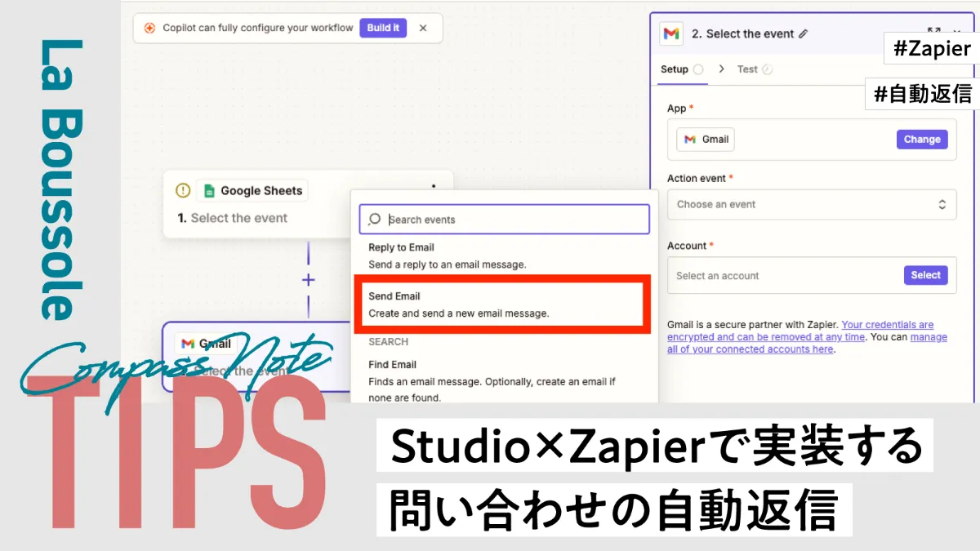The image size is (980, 551).
Task: Click the Google Sheets app icon on step 1
Action: (x=211, y=190)
